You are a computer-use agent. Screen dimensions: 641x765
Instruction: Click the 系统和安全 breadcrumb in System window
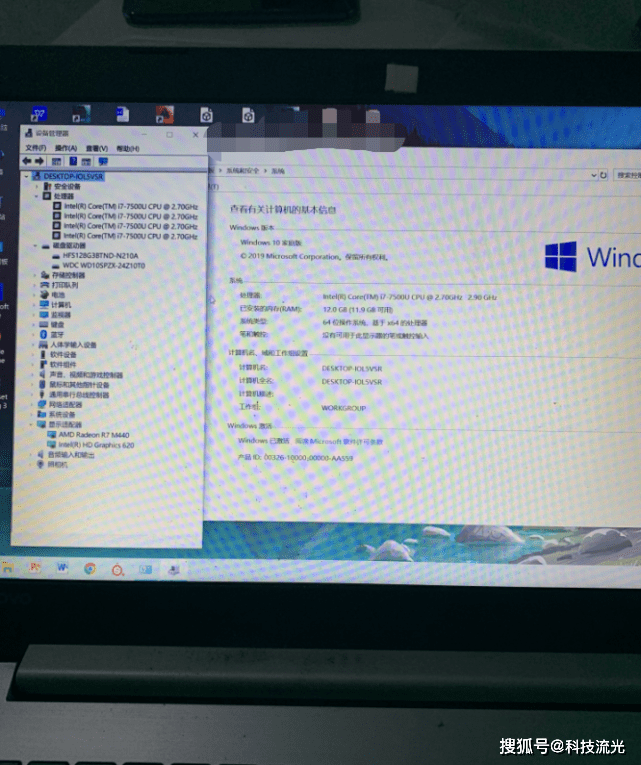[242, 171]
